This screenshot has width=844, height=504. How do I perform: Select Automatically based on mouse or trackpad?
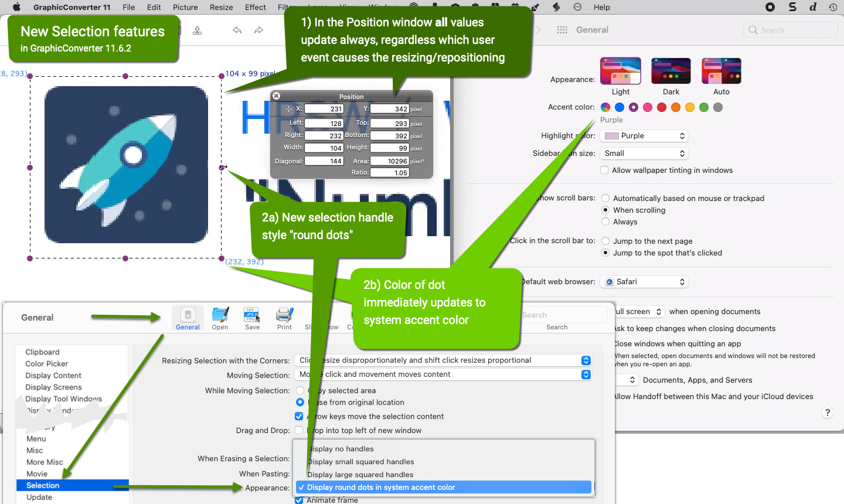click(x=605, y=198)
